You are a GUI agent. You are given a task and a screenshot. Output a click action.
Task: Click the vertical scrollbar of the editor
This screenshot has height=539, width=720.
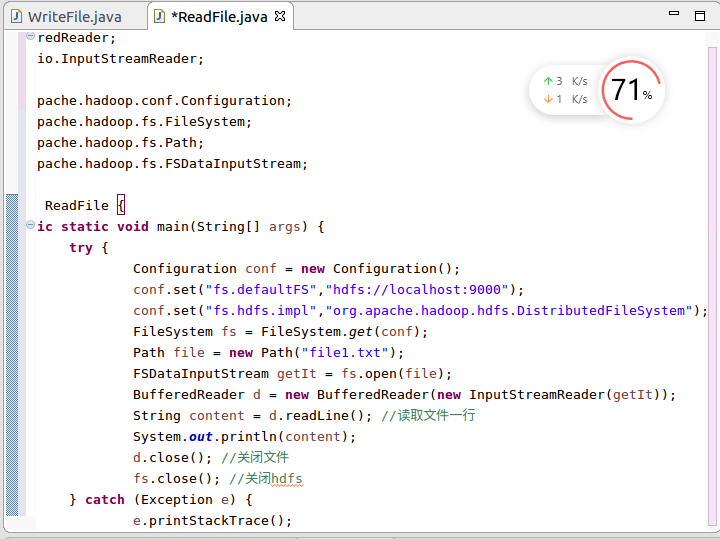(x=712, y=285)
